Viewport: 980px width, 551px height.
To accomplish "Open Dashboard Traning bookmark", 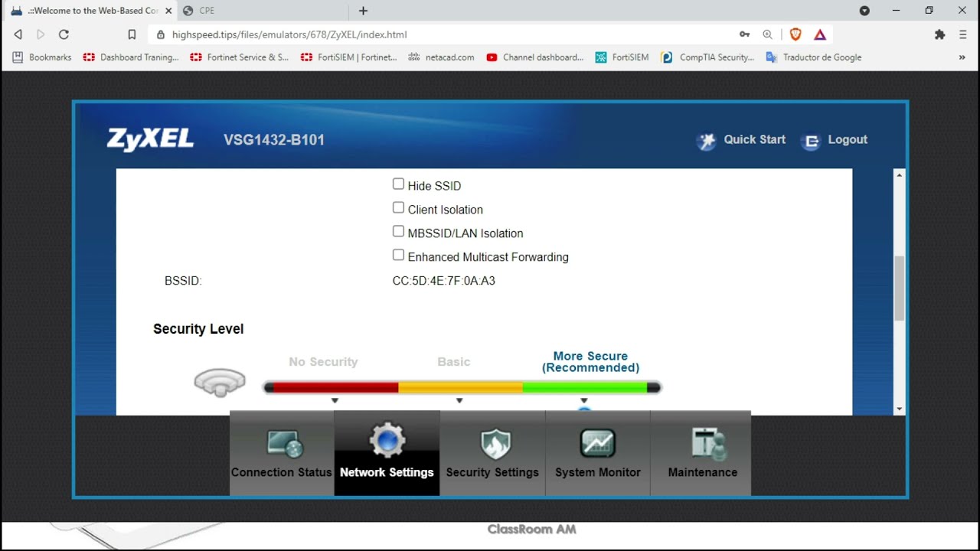I will point(131,57).
